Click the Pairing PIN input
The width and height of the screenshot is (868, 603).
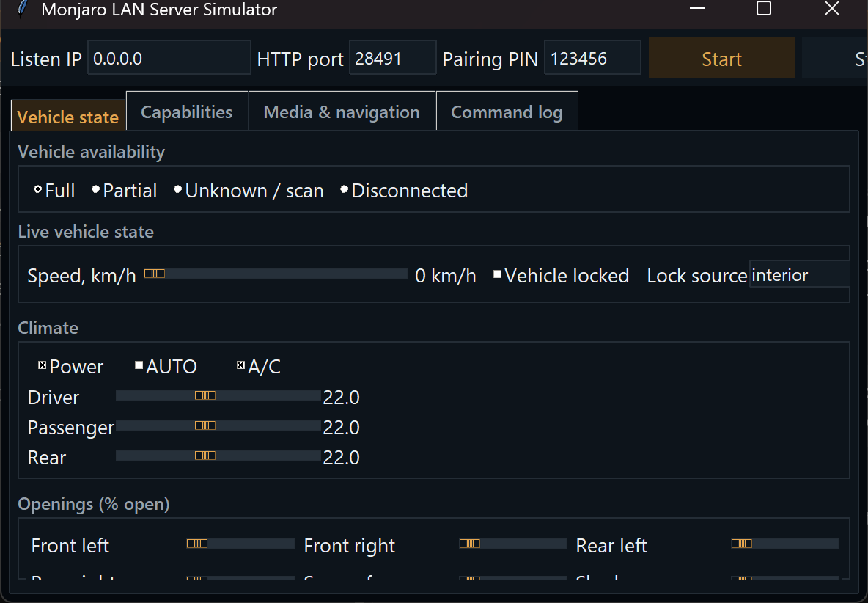592,58
